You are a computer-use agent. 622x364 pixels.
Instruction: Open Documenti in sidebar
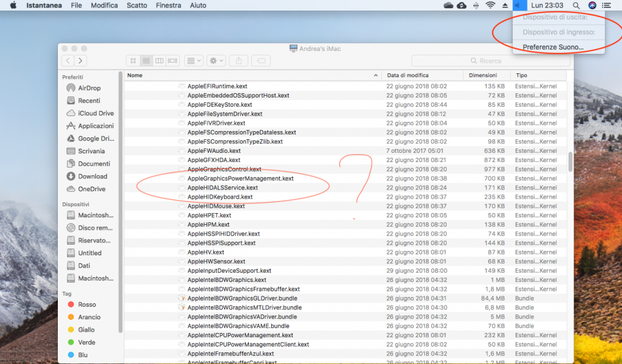click(94, 164)
